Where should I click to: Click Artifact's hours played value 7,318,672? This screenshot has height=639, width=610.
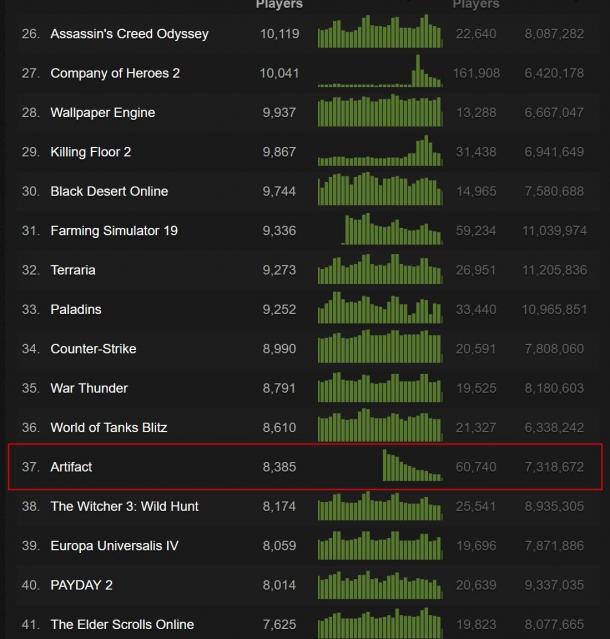[554, 467]
